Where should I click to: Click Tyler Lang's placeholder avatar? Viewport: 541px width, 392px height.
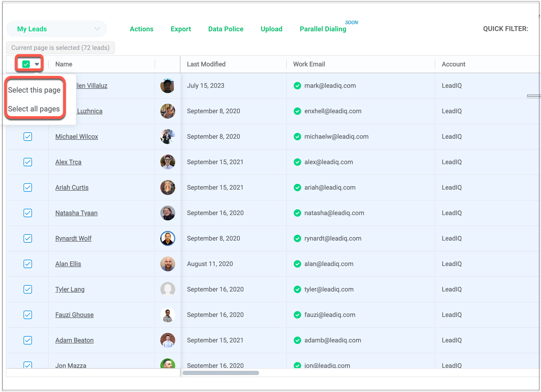click(x=168, y=289)
